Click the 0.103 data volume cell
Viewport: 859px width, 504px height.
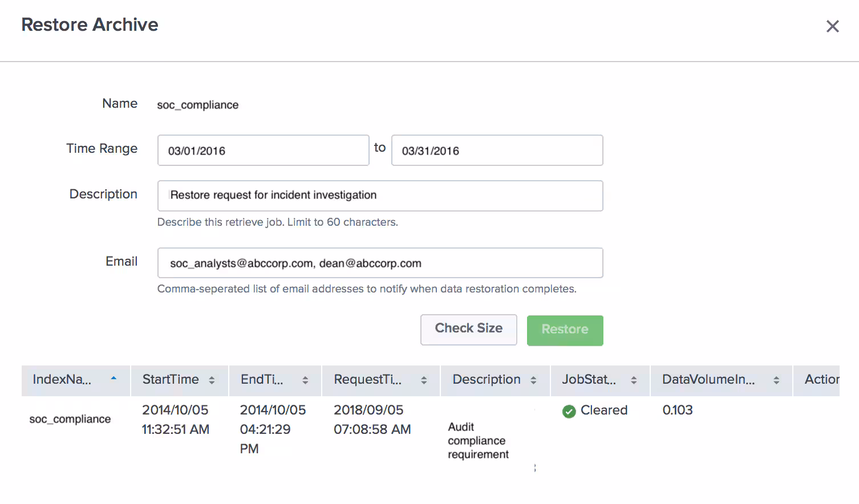(678, 410)
